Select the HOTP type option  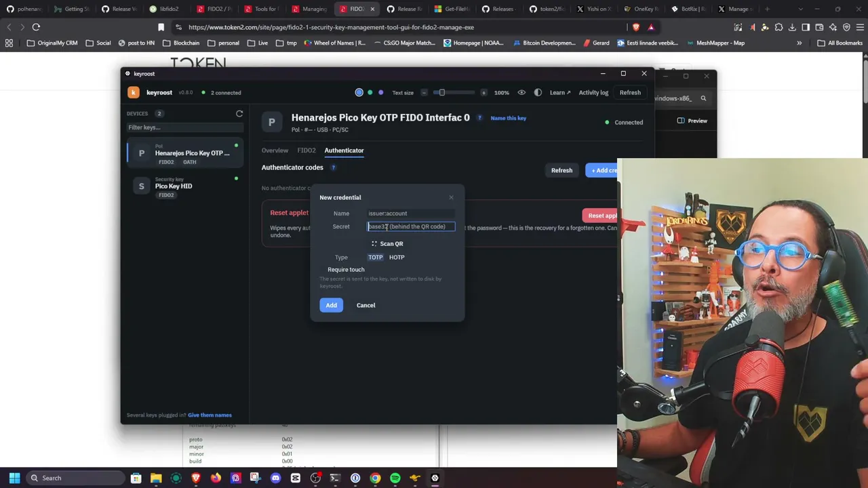(397, 258)
